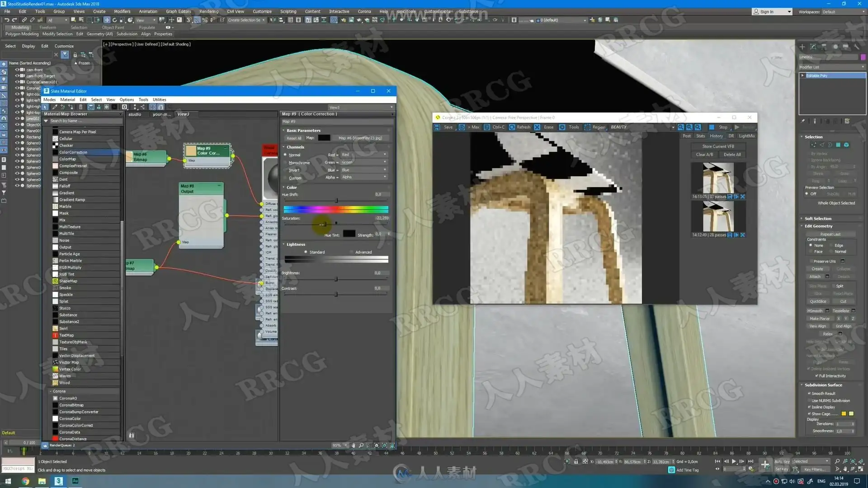The width and height of the screenshot is (868, 488).
Task: Open the Red channel source dropdown
Action: [x=364, y=155]
